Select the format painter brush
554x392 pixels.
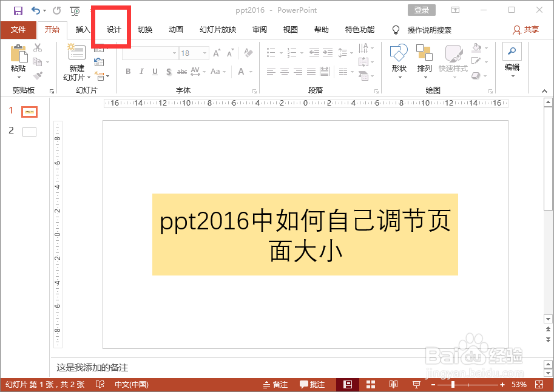coord(38,75)
